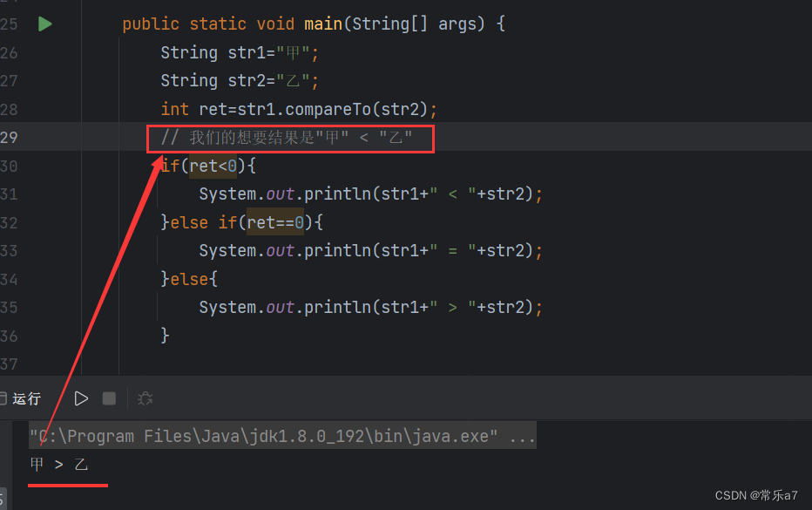Rerun the program with the play icon

[x=81, y=398]
